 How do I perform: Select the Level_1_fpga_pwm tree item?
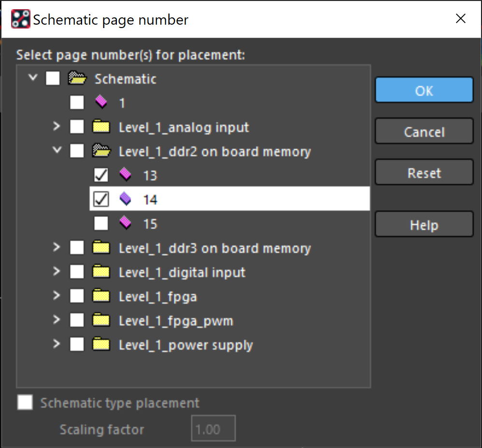[x=176, y=321]
